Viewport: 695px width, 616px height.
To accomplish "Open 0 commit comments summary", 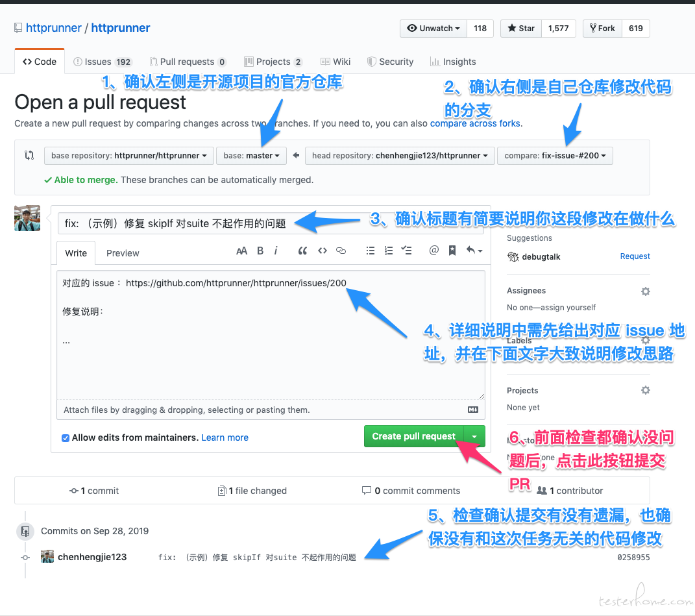I will 411,491.
